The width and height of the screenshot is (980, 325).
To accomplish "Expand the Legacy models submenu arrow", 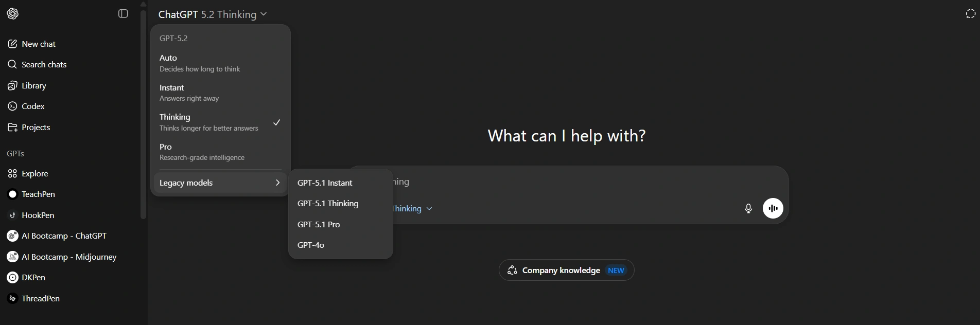I will [277, 183].
